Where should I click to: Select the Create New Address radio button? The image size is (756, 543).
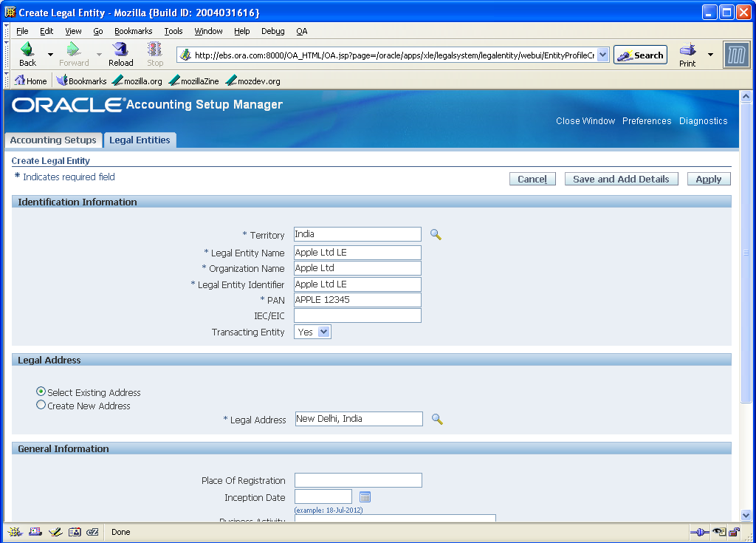pyautogui.click(x=41, y=405)
